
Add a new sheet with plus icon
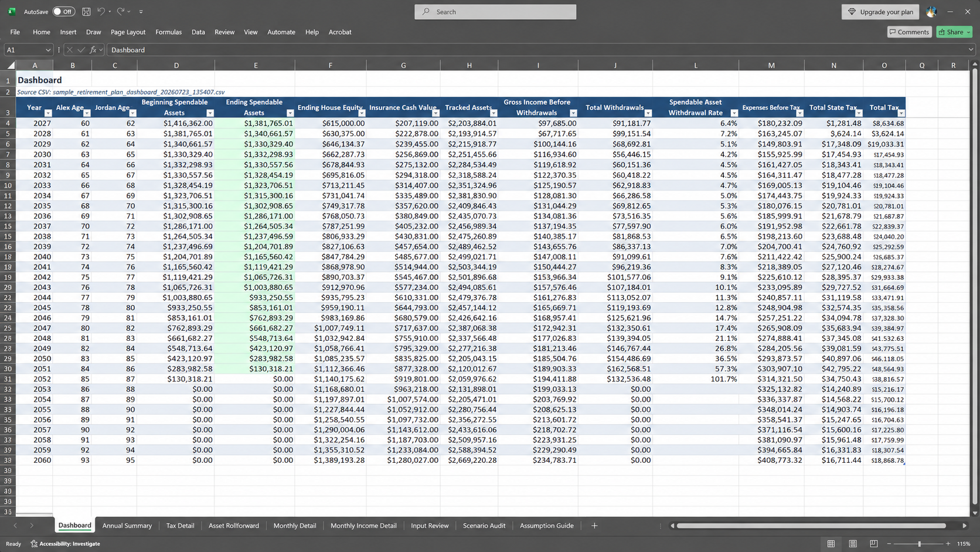pos(594,526)
